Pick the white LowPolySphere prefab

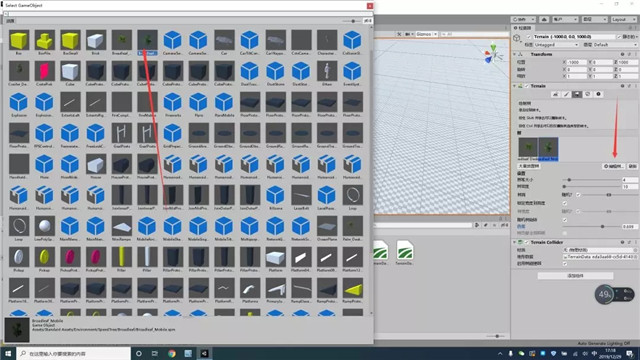click(x=44, y=226)
